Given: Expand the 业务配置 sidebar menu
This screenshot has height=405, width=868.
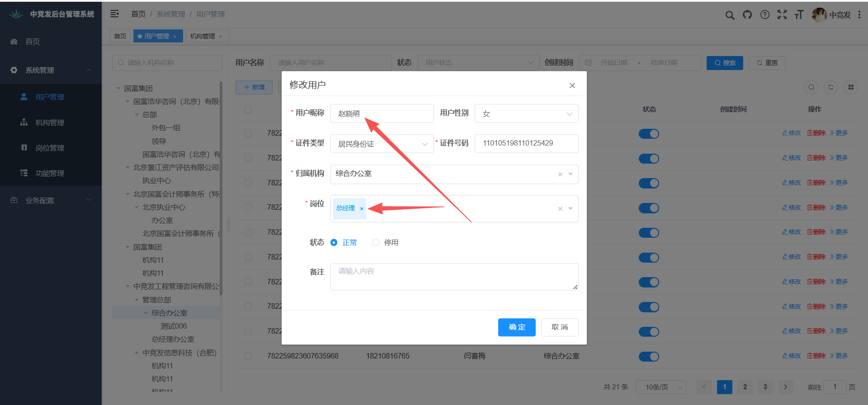Looking at the screenshot, I should pos(51,200).
